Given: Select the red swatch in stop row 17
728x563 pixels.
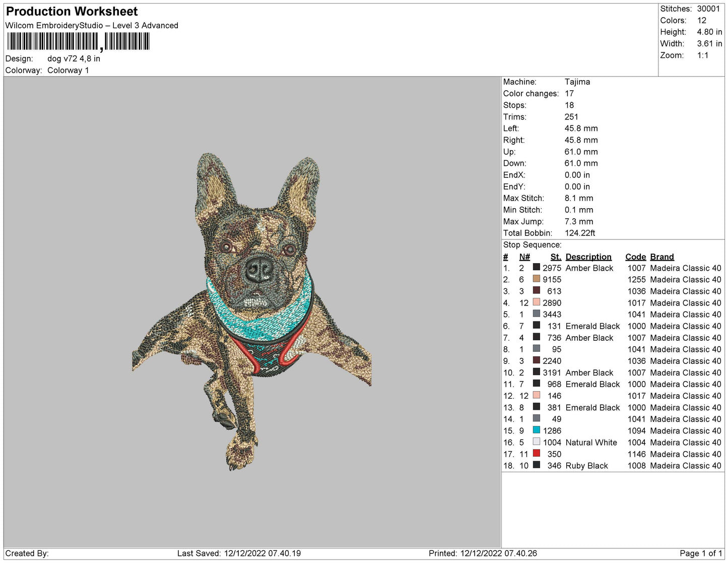Looking at the screenshot, I should click(x=537, y=454).
